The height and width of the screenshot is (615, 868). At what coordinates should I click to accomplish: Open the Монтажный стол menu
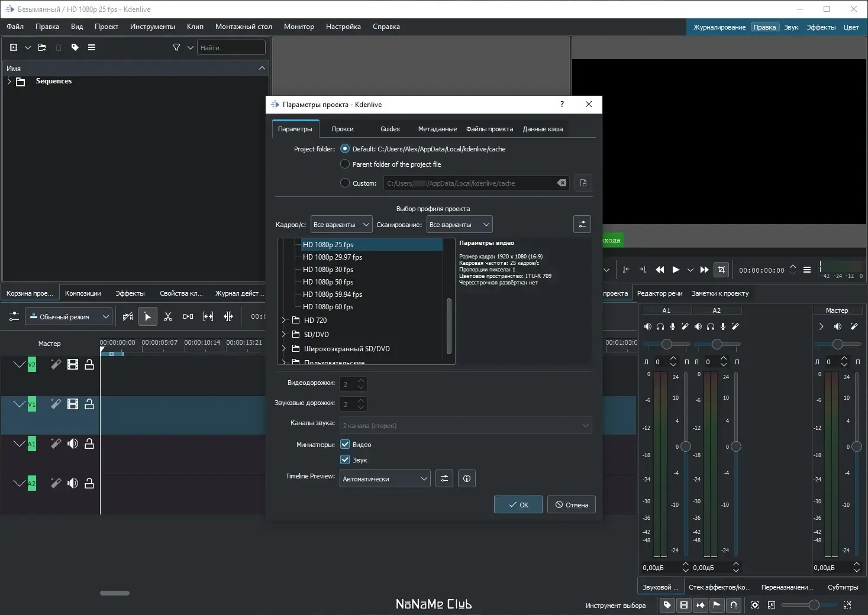point(243,27)
